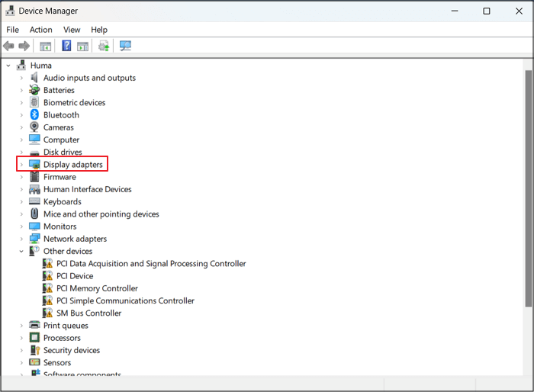Select the Security devices label text

[x=72, y=350]
